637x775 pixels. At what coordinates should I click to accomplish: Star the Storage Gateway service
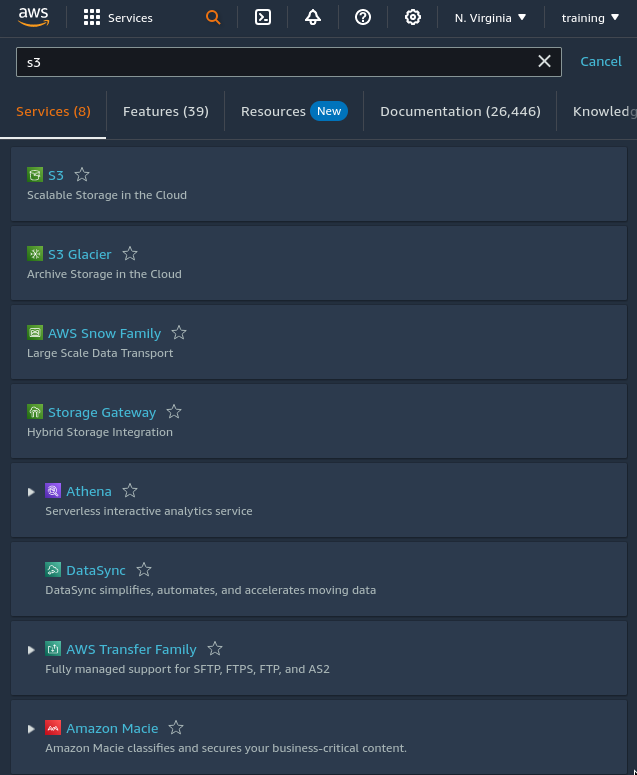point(174,412)
